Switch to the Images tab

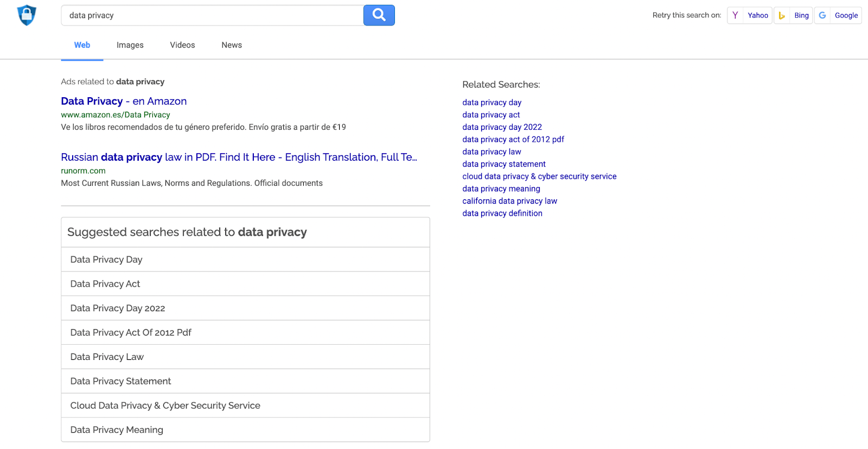(x=130, y=45)
